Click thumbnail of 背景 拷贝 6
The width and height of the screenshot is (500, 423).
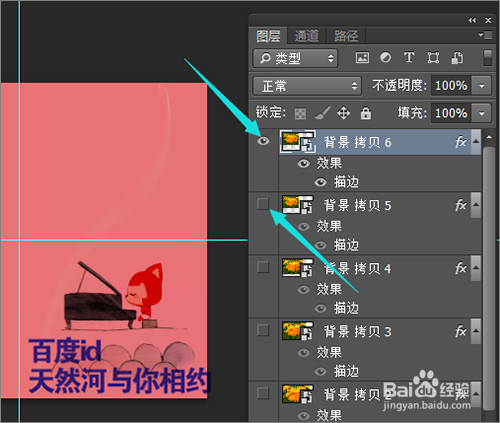pyautogui.click(x=298, y=142)
